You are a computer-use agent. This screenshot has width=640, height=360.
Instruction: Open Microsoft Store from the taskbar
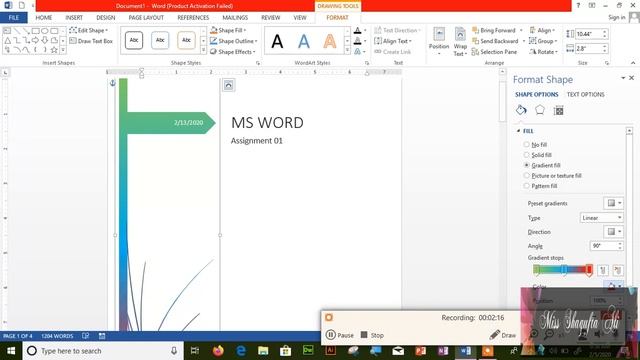pos(285,351)
